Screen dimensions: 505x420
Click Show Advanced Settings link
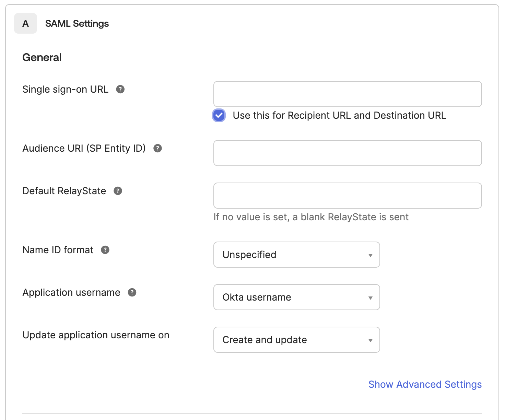coord(425,384)
